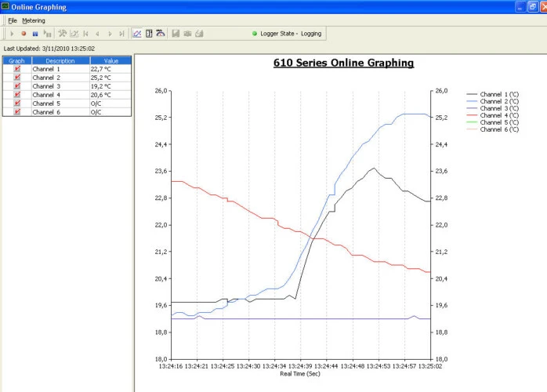Uncheck the Channel 1 graph checkbox
The image size is (547, 392).
(17, 69)
